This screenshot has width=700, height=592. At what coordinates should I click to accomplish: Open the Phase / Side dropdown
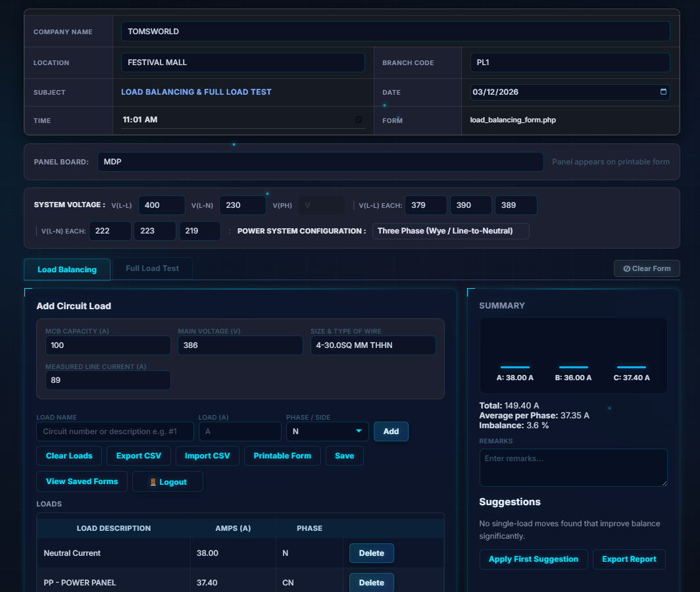[327, 432]
